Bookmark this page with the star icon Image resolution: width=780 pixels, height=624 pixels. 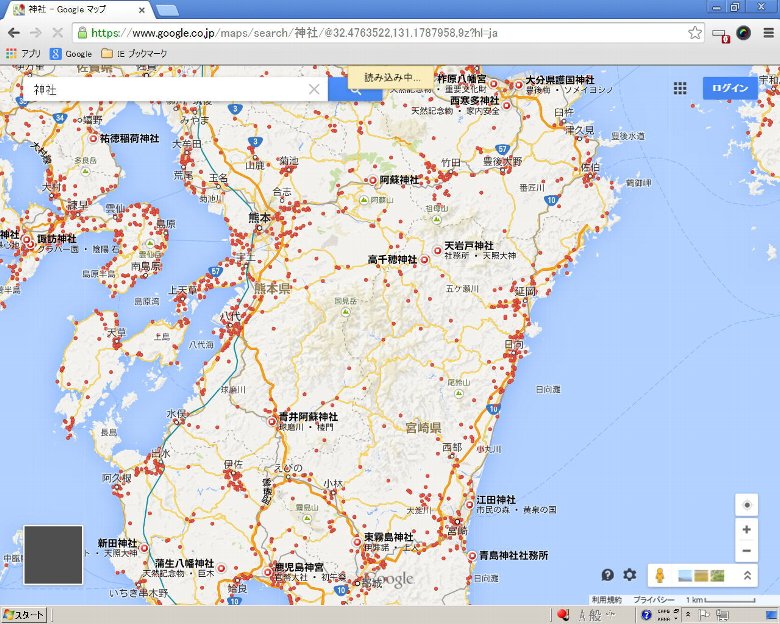(694, 33)
